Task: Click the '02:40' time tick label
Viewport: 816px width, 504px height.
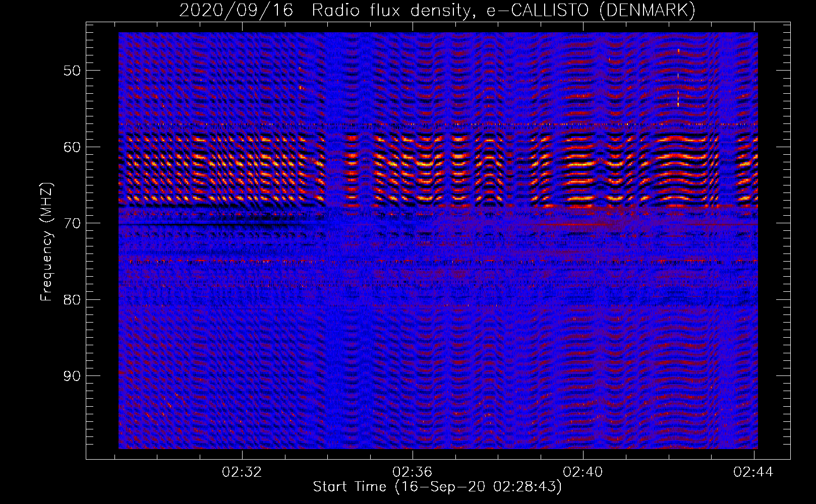Action: [584, 472]
